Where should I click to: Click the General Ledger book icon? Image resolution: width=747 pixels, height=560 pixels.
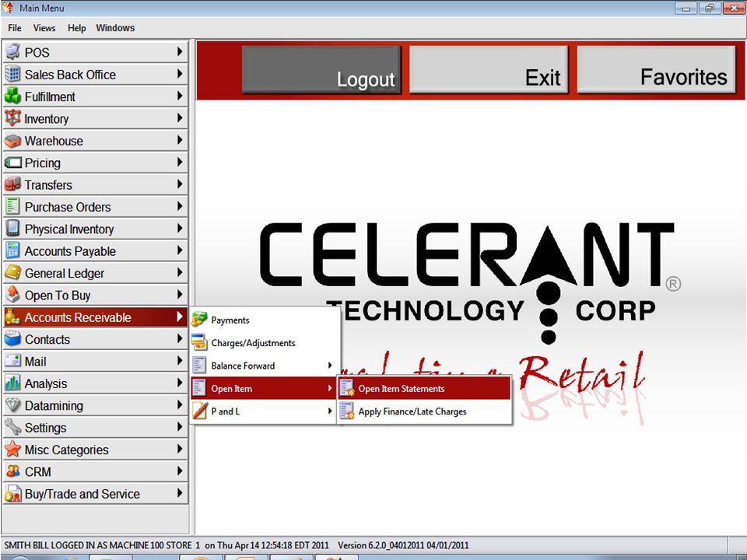coord(13,273)
